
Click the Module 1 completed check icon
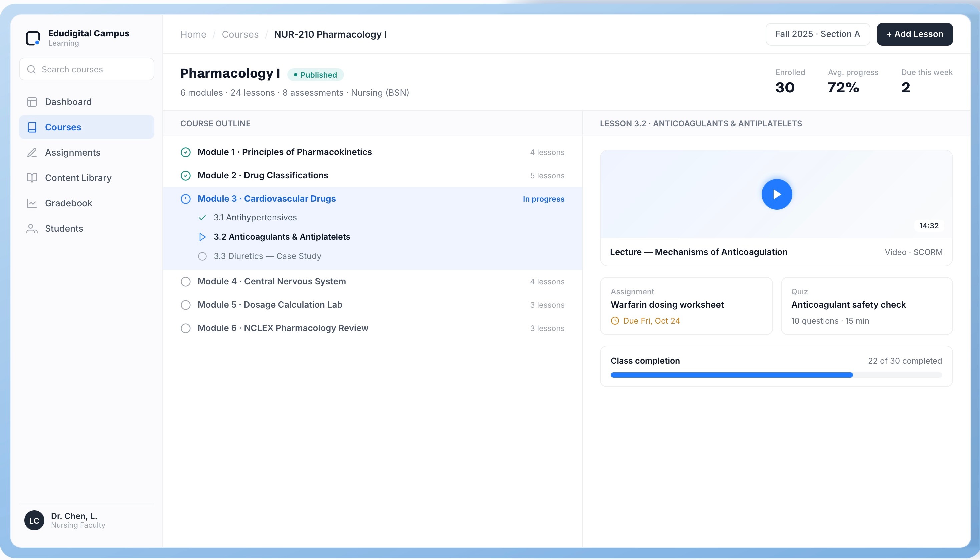pos(186,152)
